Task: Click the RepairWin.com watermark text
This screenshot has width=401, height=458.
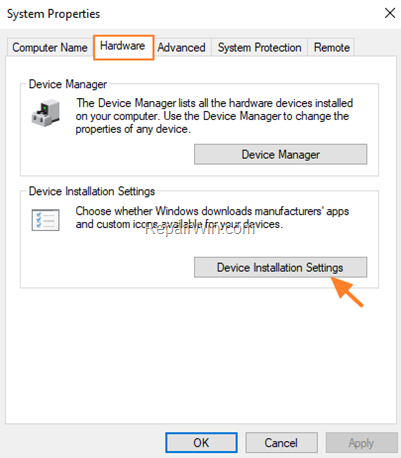Action: [200, 229]
